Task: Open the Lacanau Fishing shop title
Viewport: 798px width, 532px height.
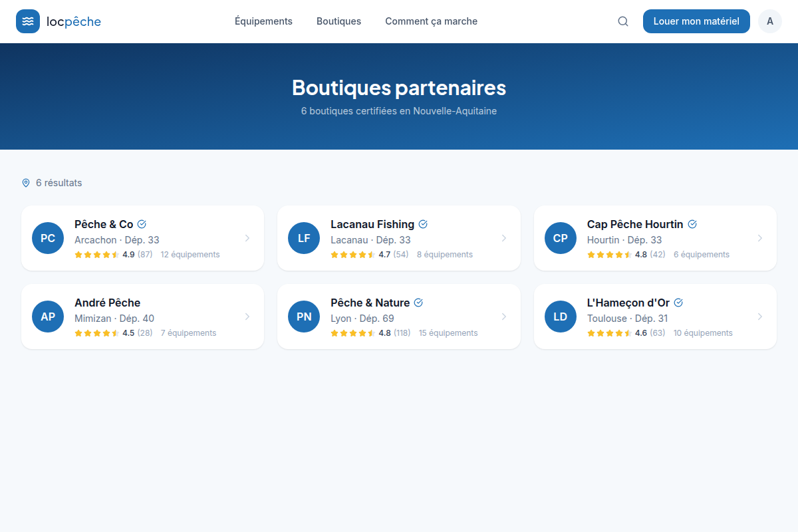Action: pos(372,224)
